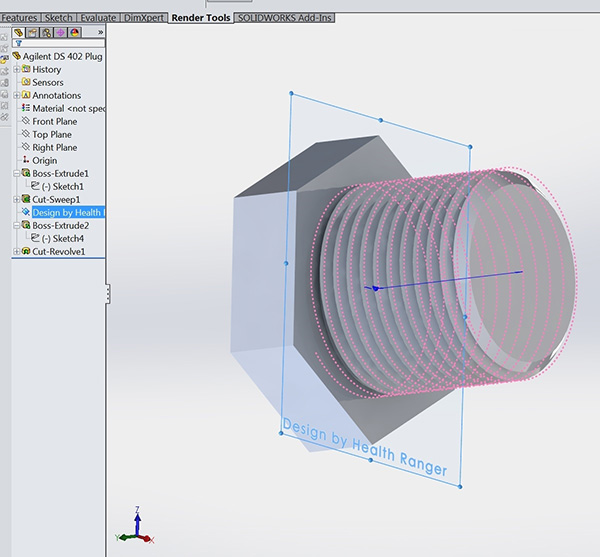Click the Origin icon in feature tree
This screenshot has width=600, height=557.
point(26,160)
